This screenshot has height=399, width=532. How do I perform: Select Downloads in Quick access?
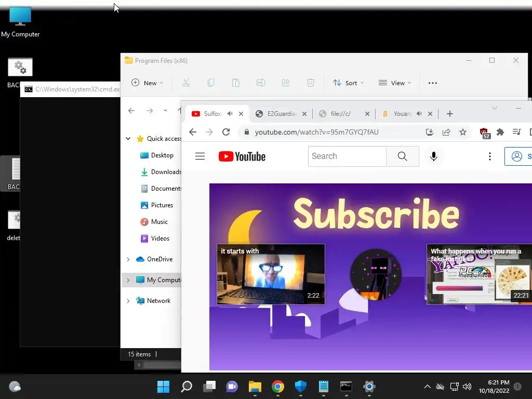[x=161, y=171]
